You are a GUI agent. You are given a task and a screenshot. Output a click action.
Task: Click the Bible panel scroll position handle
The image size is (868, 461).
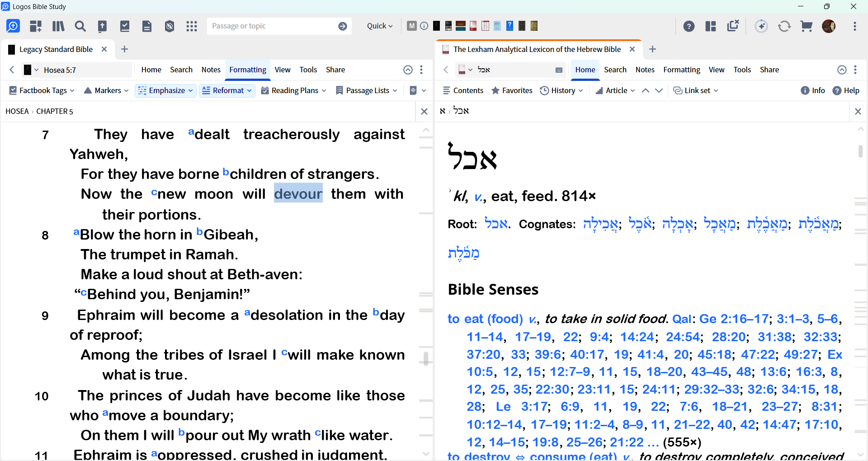[426, 358]
